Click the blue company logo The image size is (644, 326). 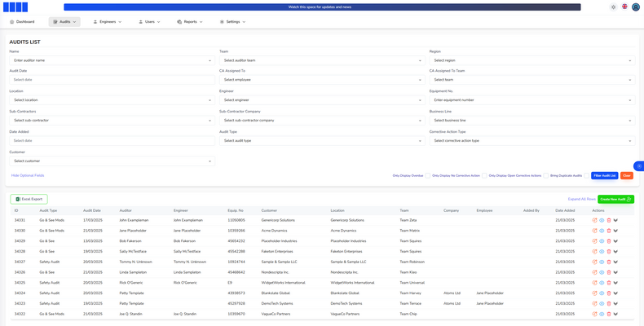point(15,7)
